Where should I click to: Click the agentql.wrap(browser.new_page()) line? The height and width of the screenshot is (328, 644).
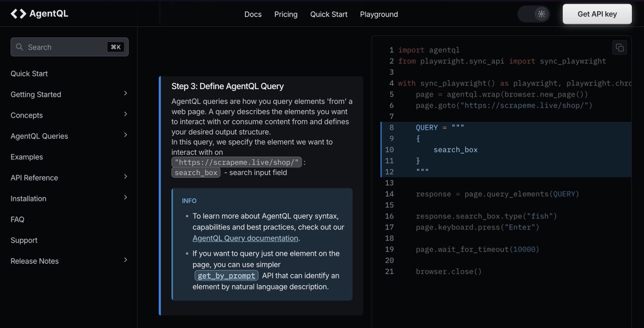(x=502, y=94)
